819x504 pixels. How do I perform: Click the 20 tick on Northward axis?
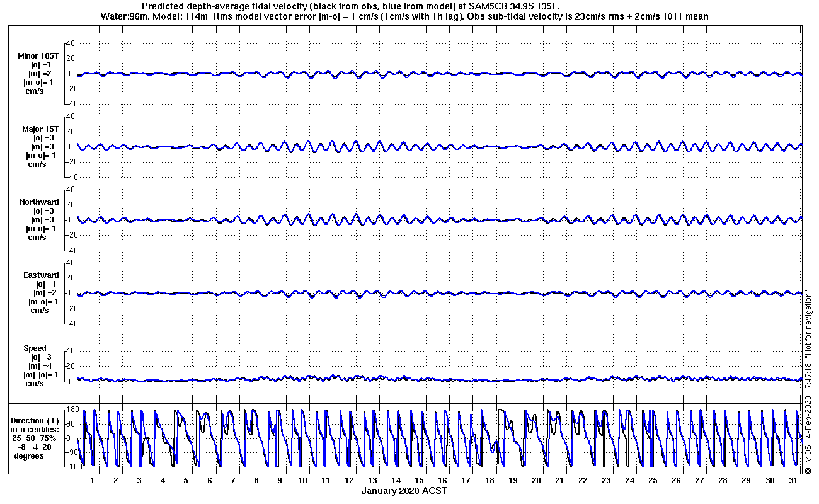[x=71, y=205]
